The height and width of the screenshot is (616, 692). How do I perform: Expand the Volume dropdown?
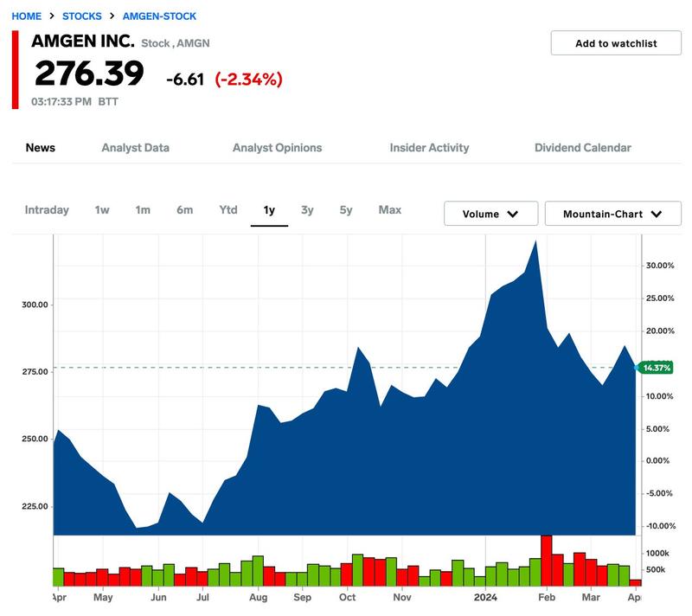pyautogui.click(x=490, y=214)
